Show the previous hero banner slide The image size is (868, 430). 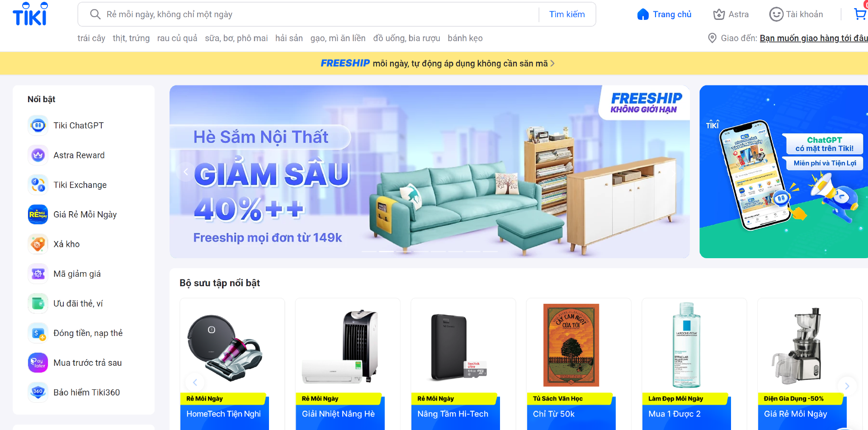tap(185, 172)
